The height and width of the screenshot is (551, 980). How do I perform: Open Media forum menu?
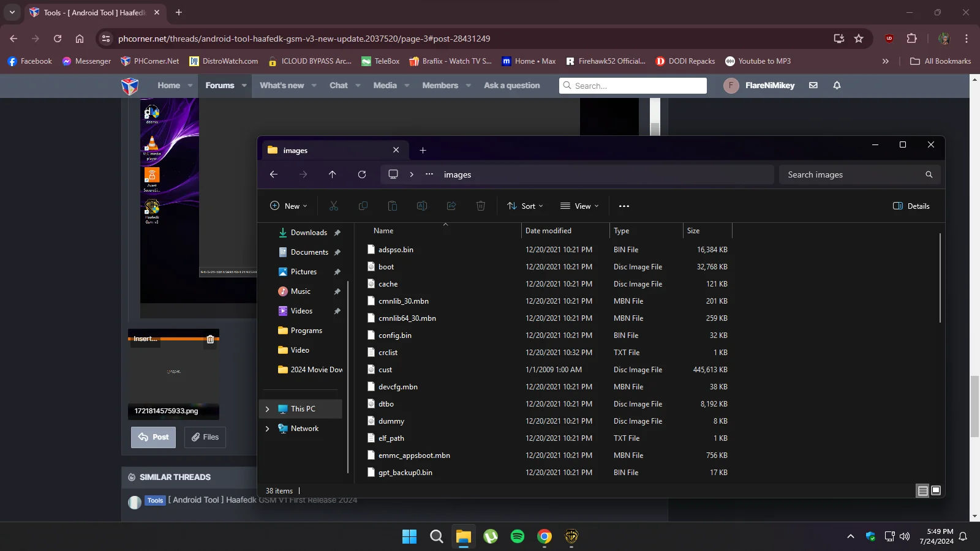385,86
